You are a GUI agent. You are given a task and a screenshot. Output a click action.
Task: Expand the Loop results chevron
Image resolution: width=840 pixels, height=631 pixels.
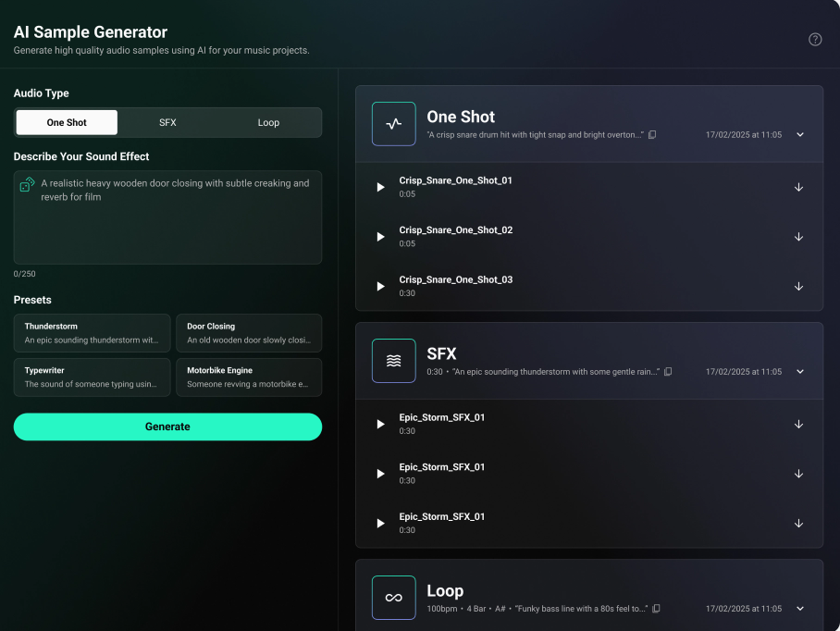click(800, 609)
